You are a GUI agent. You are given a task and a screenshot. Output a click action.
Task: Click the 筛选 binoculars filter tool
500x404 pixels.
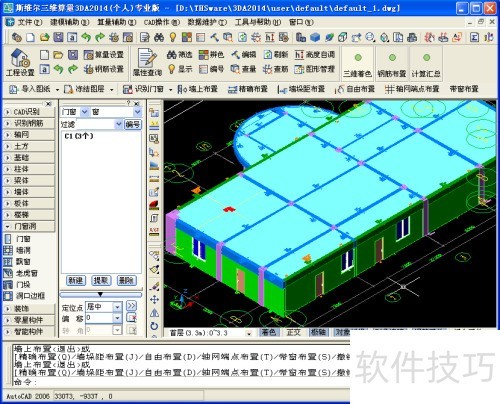coord(179,55)
